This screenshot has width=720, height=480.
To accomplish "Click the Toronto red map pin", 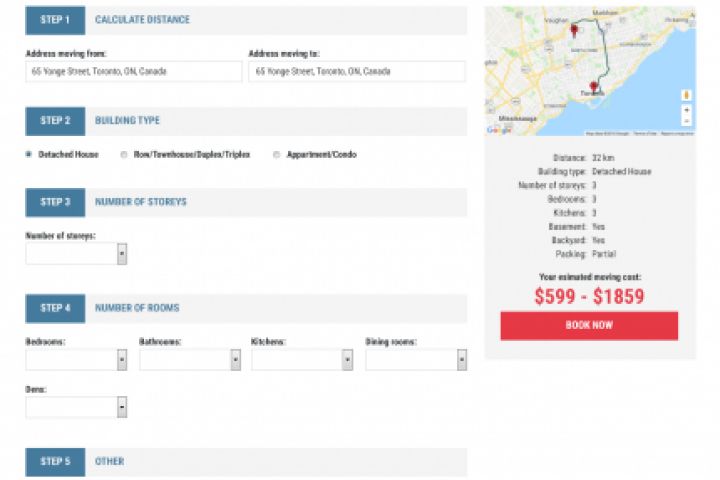I will pyautogui.click(x=594, y=87).
